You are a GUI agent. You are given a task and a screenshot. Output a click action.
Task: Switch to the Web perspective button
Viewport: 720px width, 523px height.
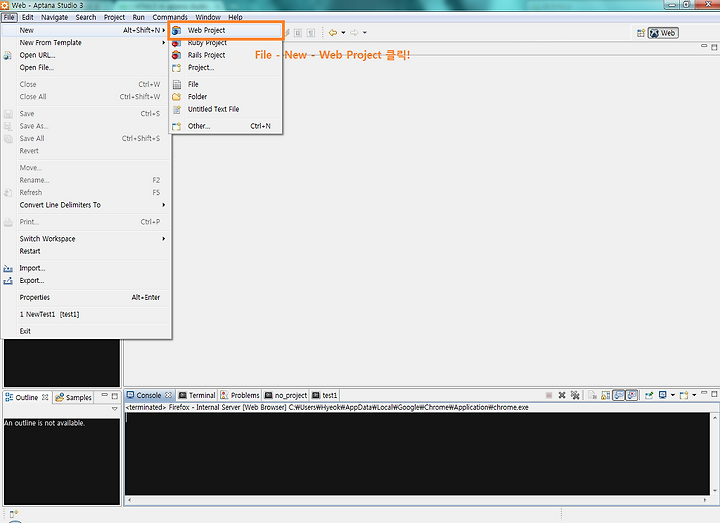pos(663,33)
